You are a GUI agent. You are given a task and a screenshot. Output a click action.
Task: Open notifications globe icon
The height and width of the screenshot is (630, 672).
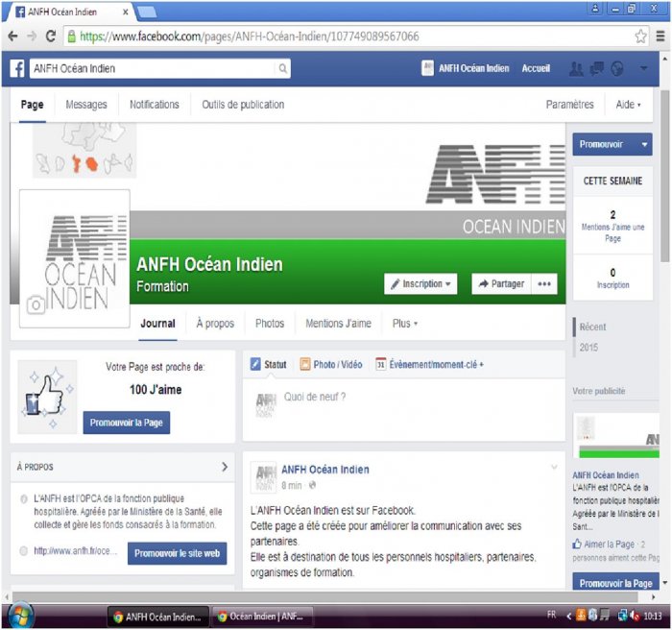pos(617,69)
